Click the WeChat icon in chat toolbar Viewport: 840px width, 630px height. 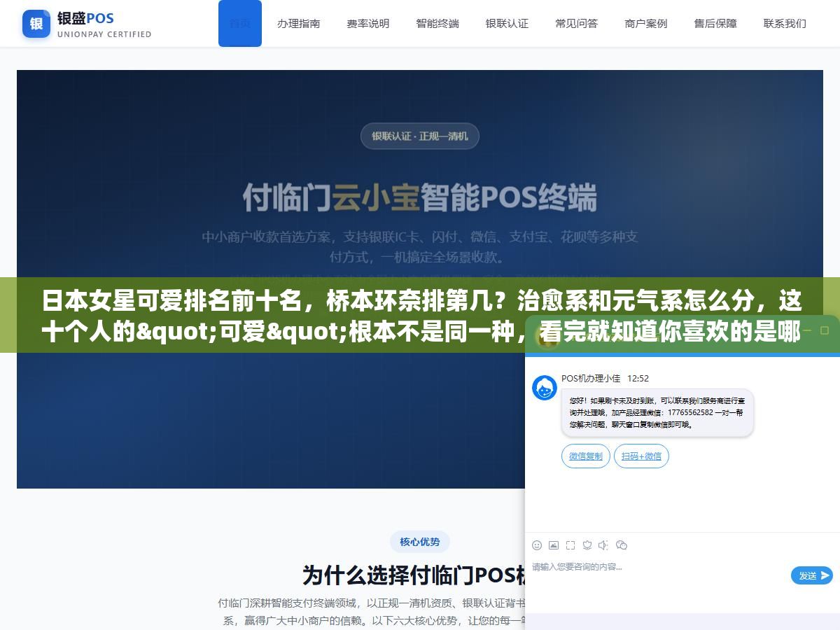[622, 545]
